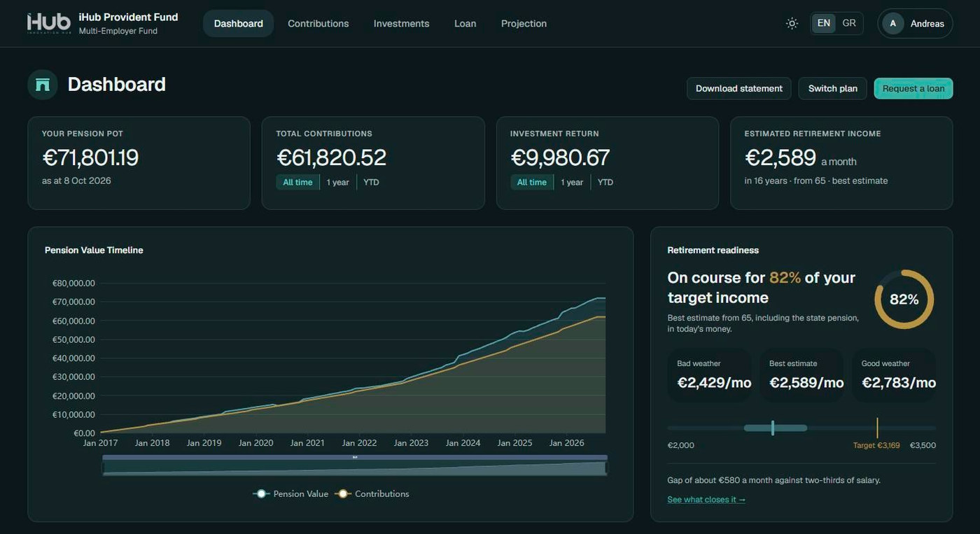This screenshot has height=534, width=980.
Task: Open the Dashboard tab
Action: tap(239, 23)
